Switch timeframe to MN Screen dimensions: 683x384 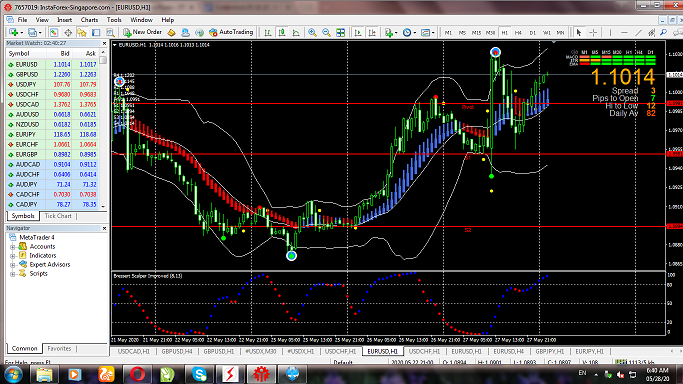(x=560, y=33)
